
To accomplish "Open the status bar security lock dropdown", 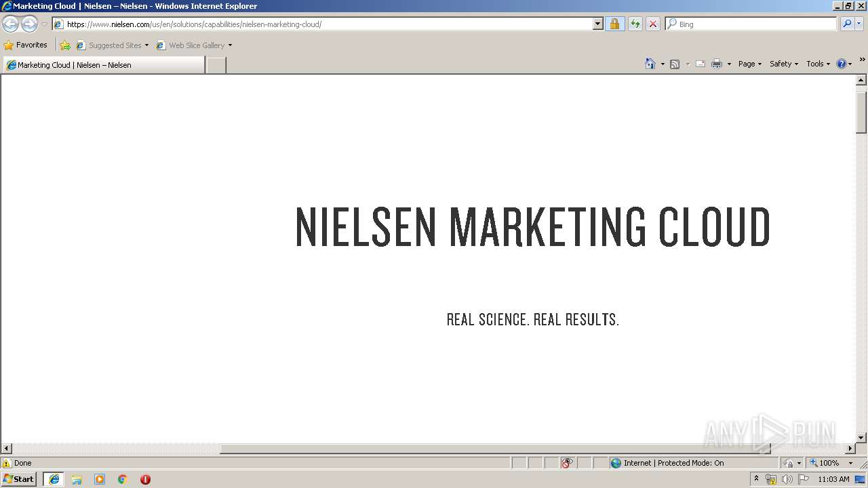I will 792,463.
